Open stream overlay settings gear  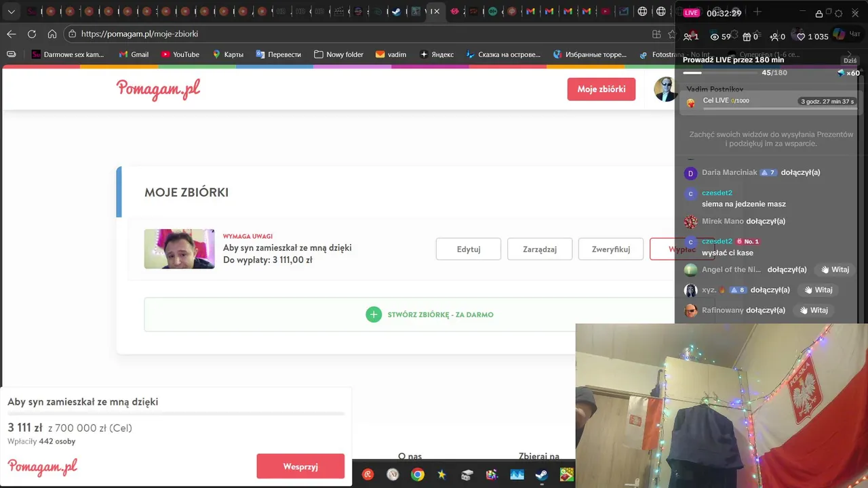click(x=838, y=14)
